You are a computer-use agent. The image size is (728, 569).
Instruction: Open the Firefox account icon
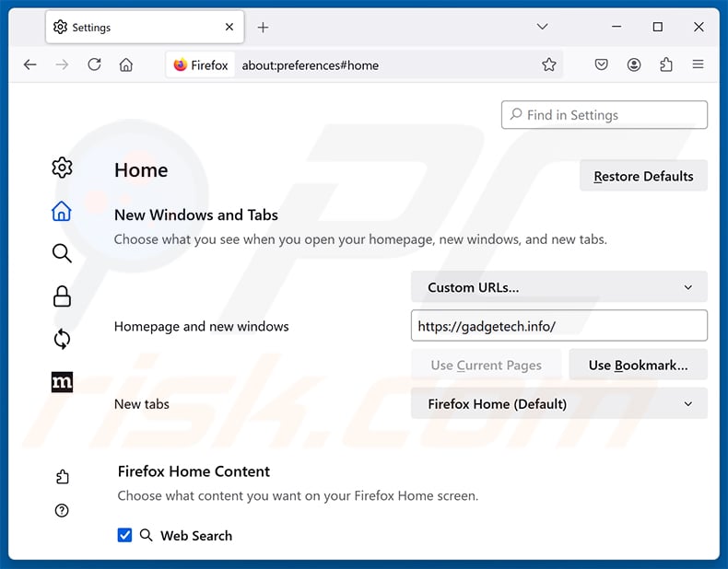[634, 64]
